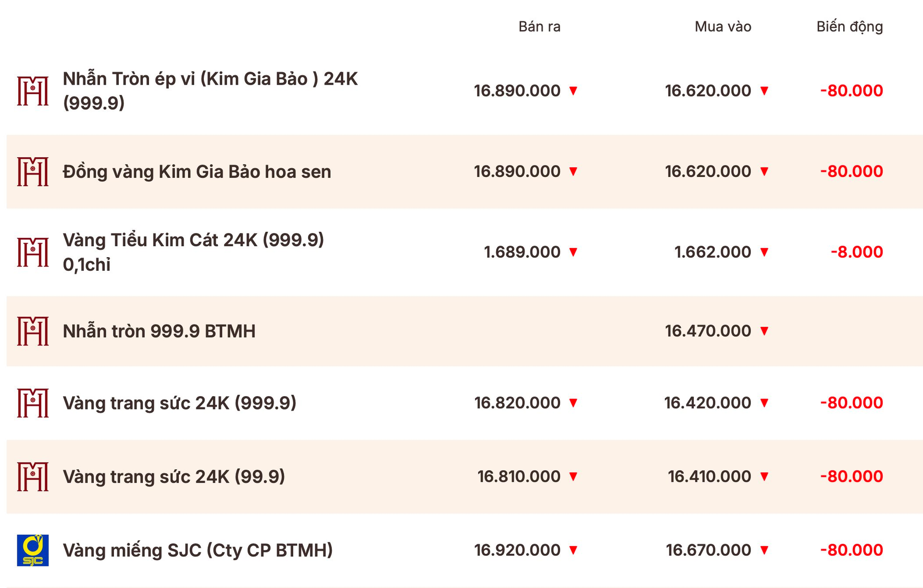Click the -8.000 change value
The image size is (923, 588).
point(857,252)
